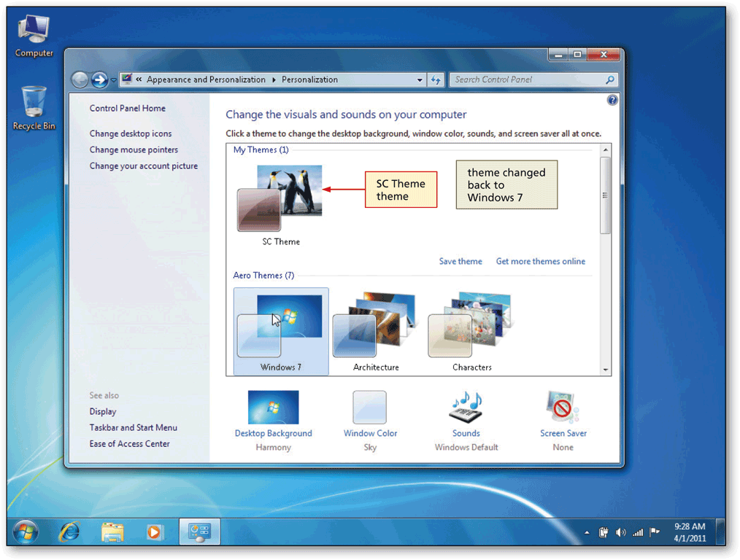The width and height of the screenshot is (740, 560).
Task: Select the Windows 7 Aero theme
Action: (x=281, y=331)
